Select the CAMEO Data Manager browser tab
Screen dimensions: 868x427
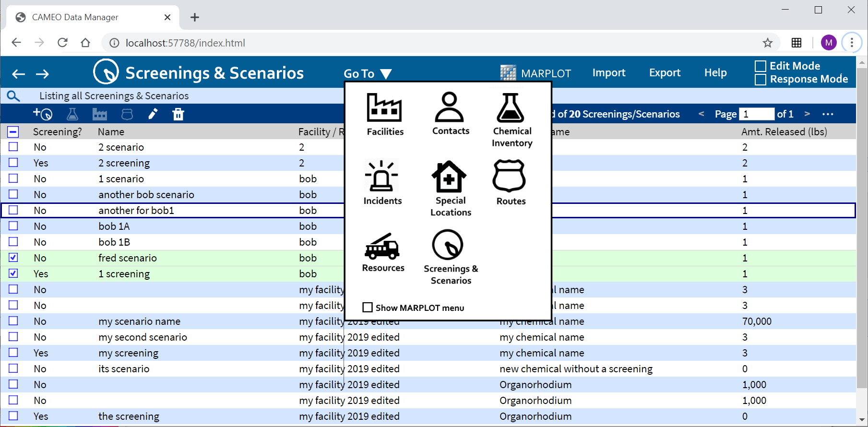pos(93,17)
